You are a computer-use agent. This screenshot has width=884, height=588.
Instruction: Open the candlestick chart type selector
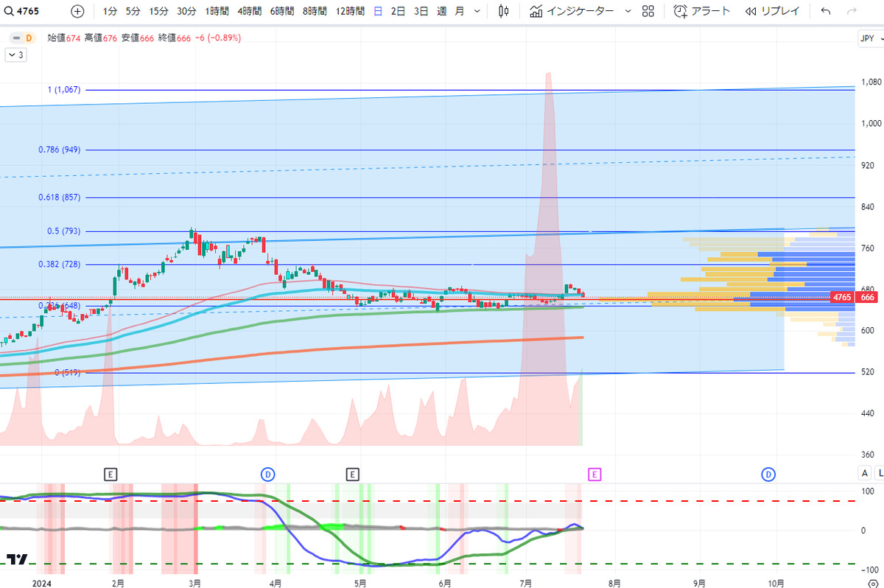(504, 11)
